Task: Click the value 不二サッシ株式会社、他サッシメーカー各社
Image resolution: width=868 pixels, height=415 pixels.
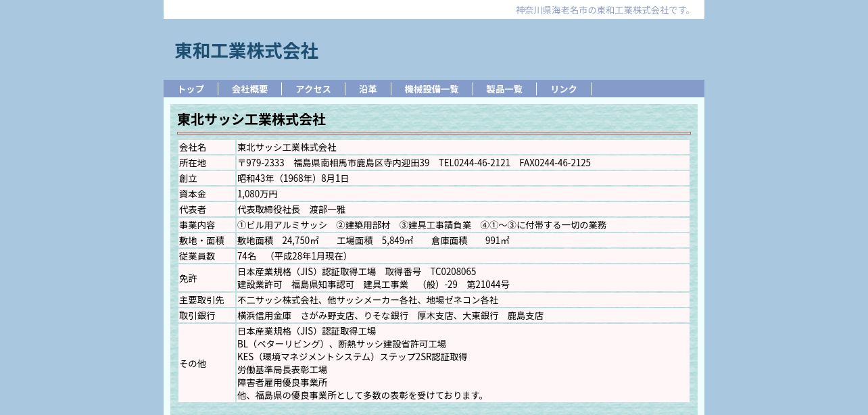Action: pyautogui.click(x=368, y=300)
